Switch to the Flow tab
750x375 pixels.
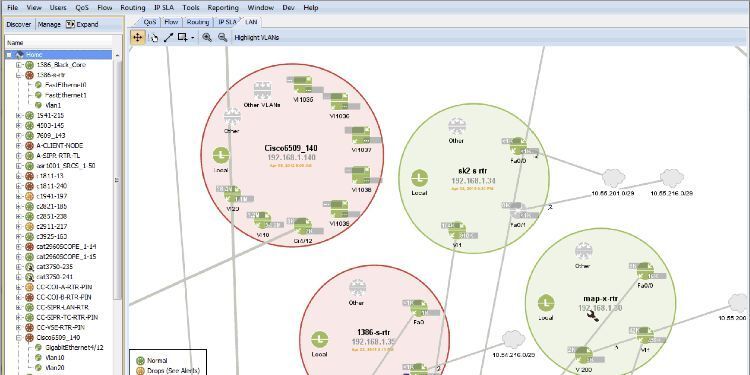tap(171, 22)
